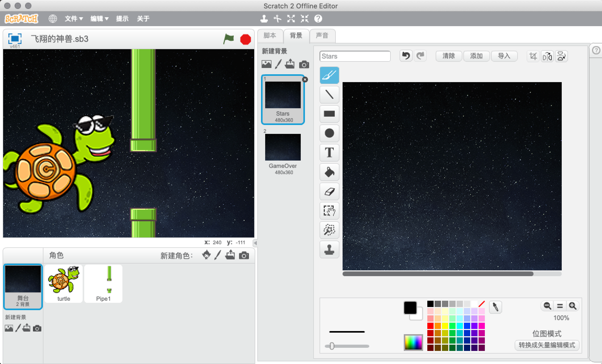Zoom in the paint canvas
The image size is (602, 364).
point(573,306)
